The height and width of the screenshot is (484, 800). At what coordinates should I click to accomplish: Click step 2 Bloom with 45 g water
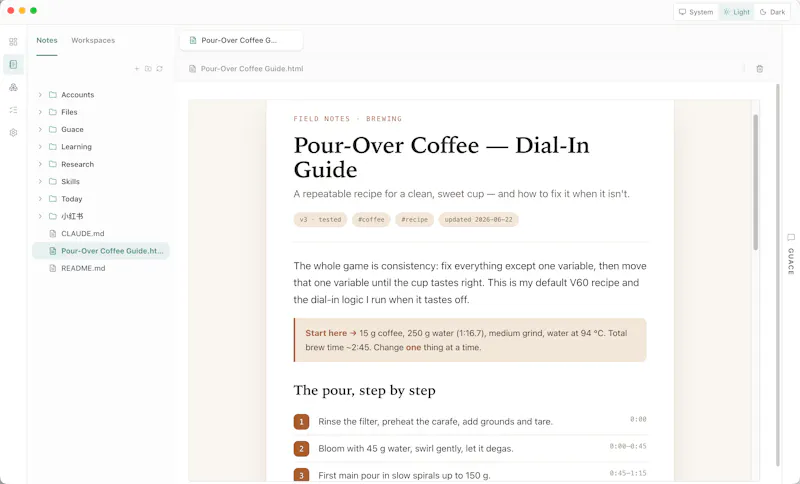[416, 449]
